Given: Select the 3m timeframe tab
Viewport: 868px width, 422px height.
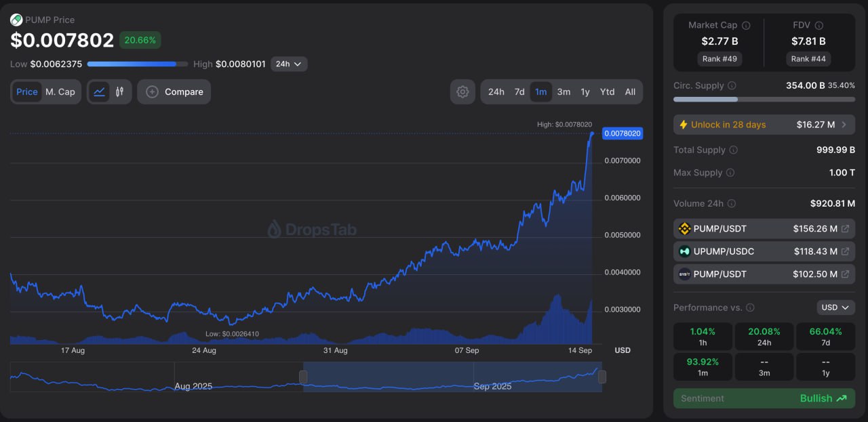Looking at the screenshot, I should (x=564, y=91).
